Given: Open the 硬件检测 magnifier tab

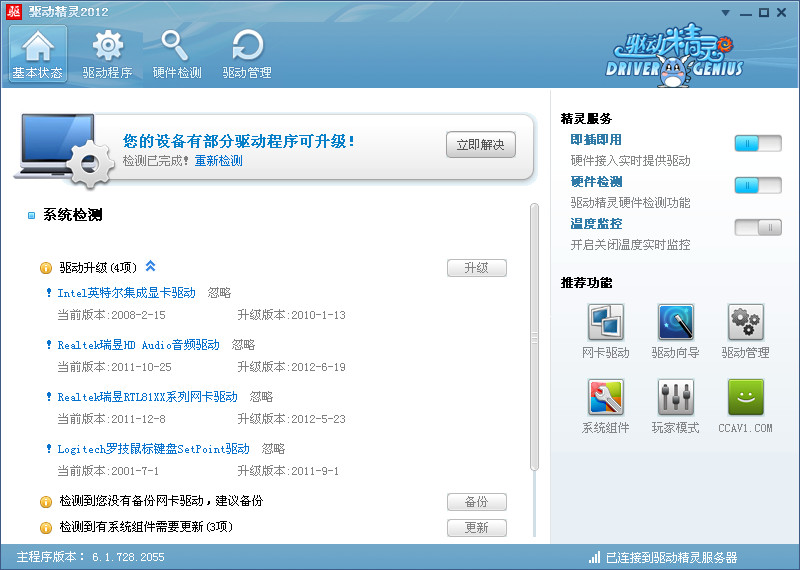Looking at the screenshot, I should 177,54.
